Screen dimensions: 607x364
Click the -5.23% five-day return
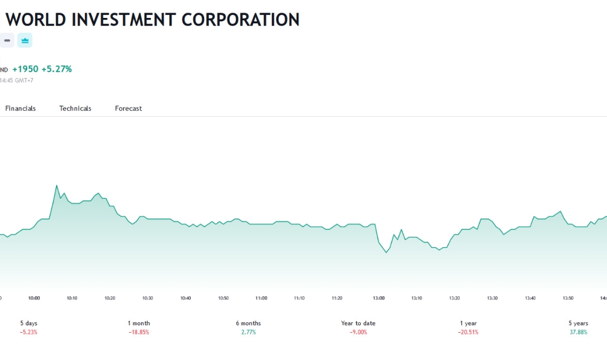29,332
